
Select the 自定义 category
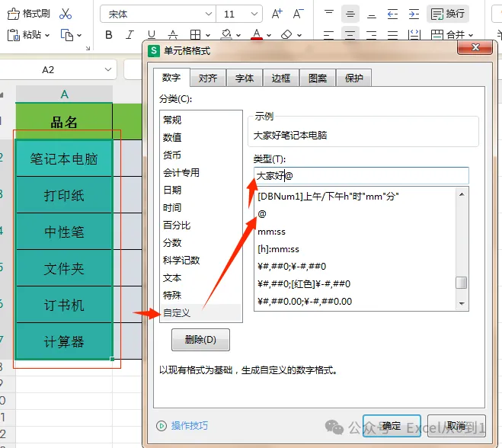pyautogui.click(x=201, y=313)
